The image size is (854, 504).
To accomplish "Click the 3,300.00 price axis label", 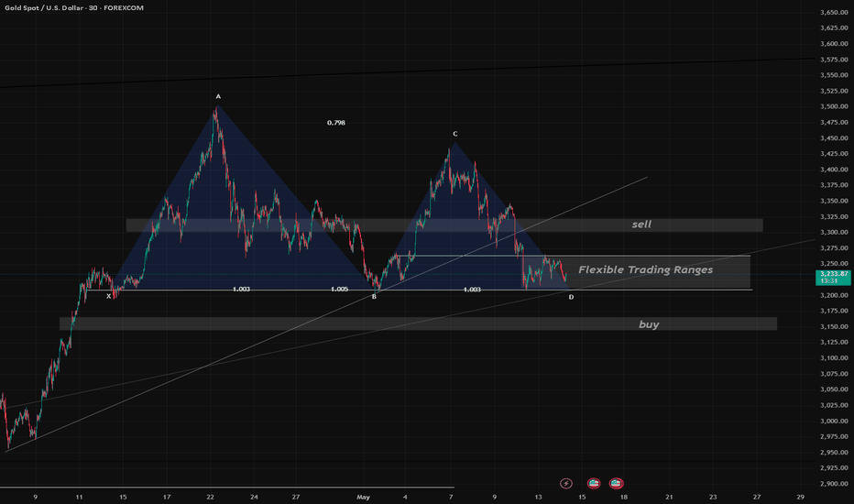I will [x=835, y=232].
